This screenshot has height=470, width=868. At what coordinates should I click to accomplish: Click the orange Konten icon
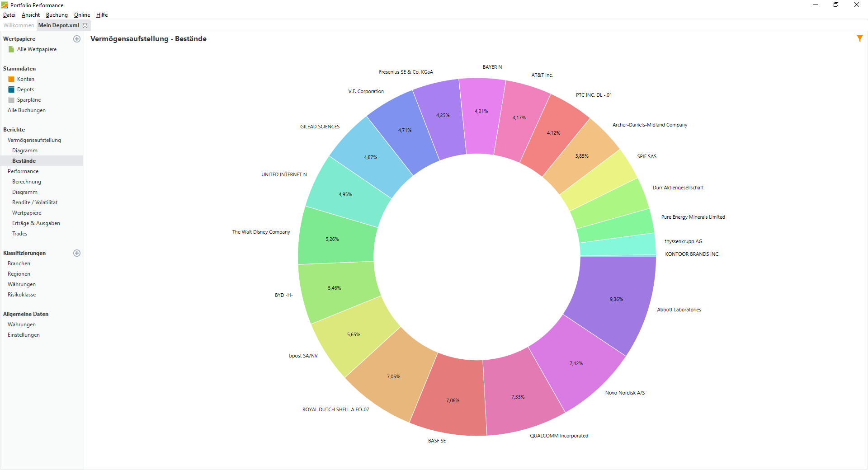(x=11, y=79)
